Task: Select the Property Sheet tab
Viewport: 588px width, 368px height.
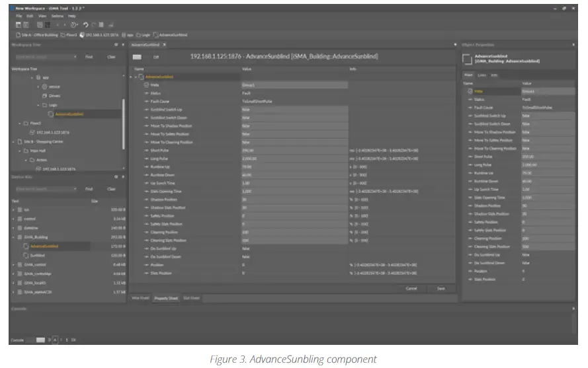Action: click(x=166, y=298)
